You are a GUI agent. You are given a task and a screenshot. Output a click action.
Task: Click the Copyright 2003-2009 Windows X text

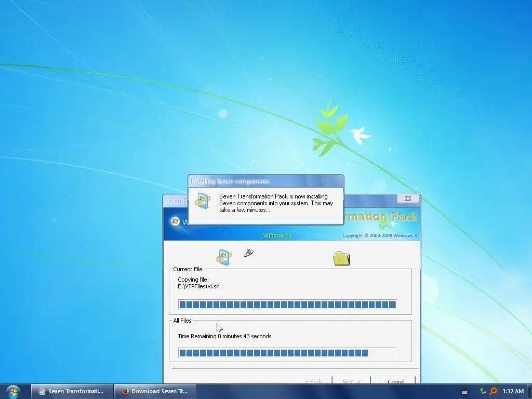[x=380, y=235]
